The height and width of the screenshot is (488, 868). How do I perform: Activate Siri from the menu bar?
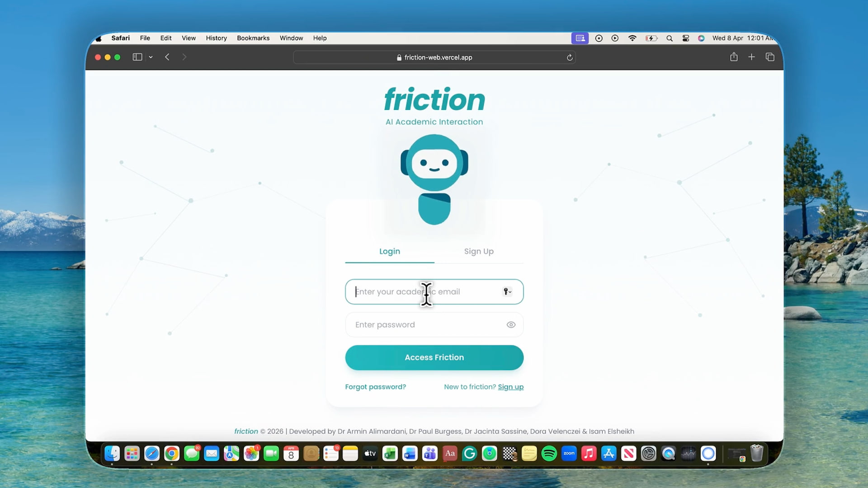click(x=701, y=38)
